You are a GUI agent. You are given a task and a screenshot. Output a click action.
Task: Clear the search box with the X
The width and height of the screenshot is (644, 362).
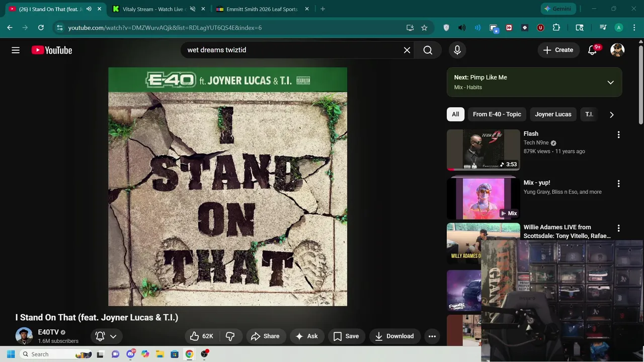407,50
